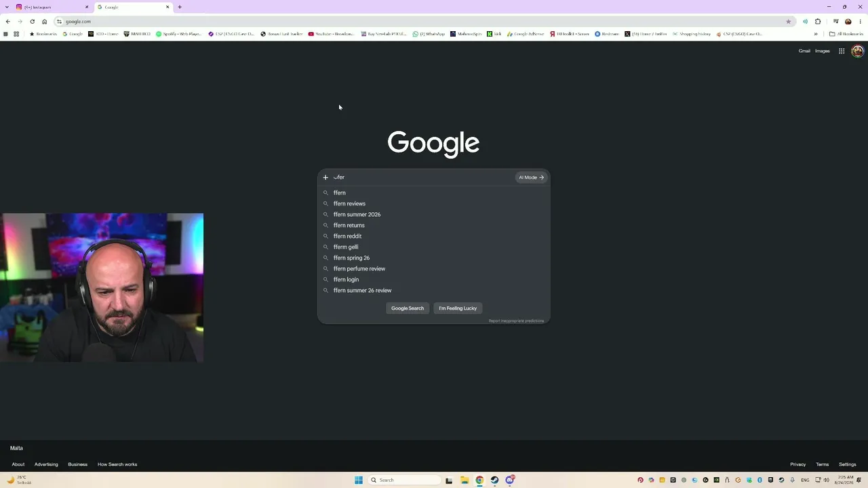The image size is (868, 488).
Task: Bookmark this page with the star icon
Action: click(x=788, y=22)
